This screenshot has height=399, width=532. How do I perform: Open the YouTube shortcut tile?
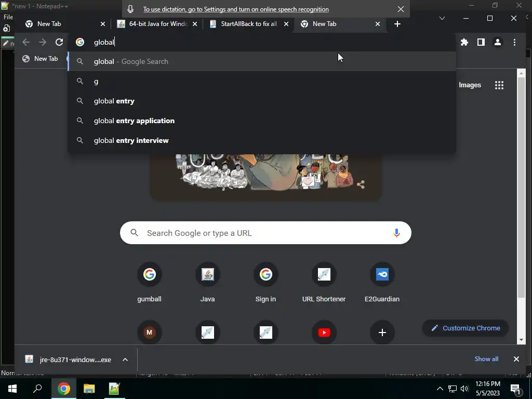324,332
